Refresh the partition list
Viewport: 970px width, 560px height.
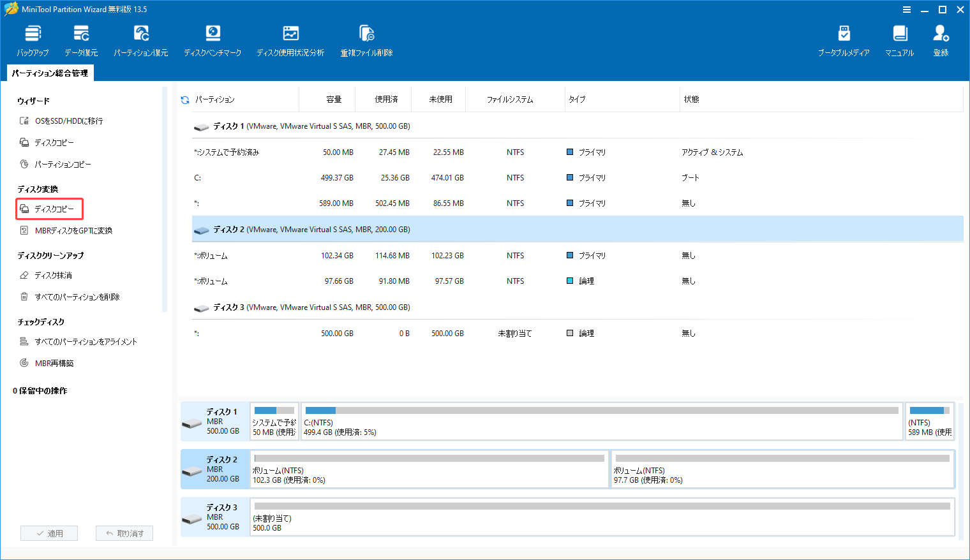pos(184,99)
